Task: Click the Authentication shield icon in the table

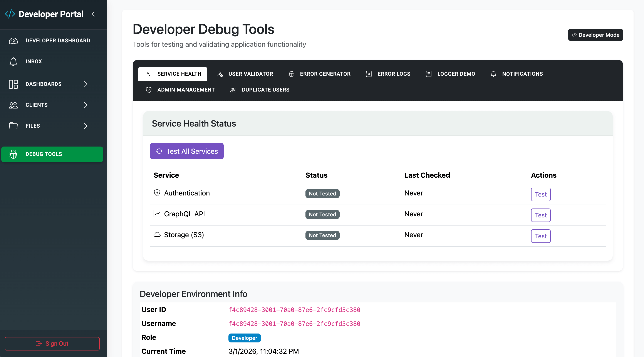Action: coord(157,193)
